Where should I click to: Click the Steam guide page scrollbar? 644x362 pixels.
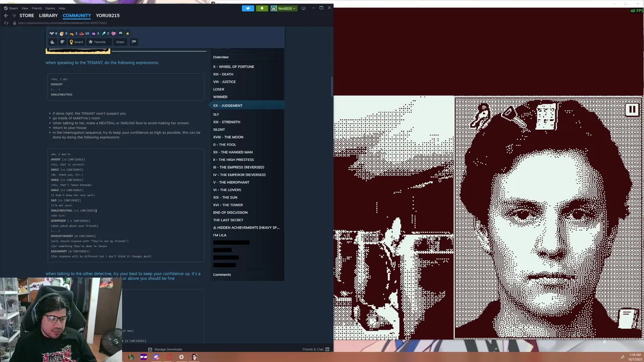[x=331, y=85]
